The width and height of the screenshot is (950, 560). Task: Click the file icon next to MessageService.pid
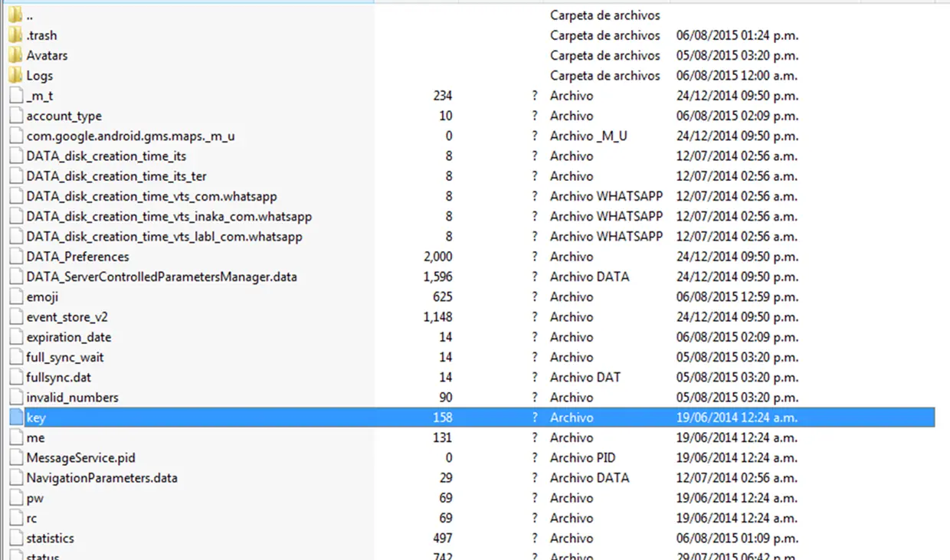tap(16, 457)
